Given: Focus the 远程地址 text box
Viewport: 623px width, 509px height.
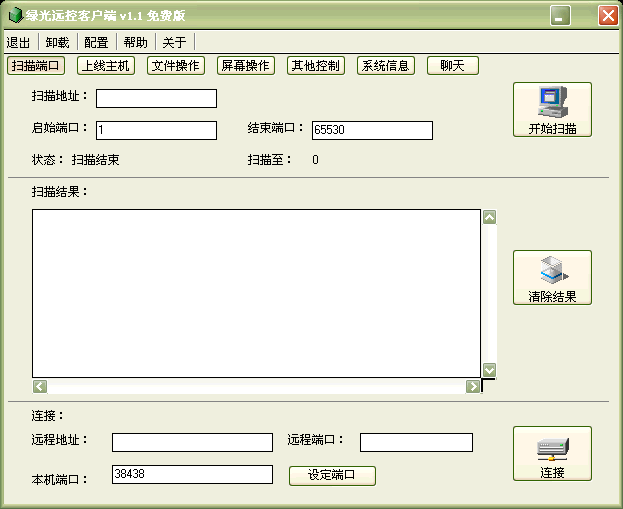Looking at the screenshot, I should pyautogui.click(x=192, y=442).
